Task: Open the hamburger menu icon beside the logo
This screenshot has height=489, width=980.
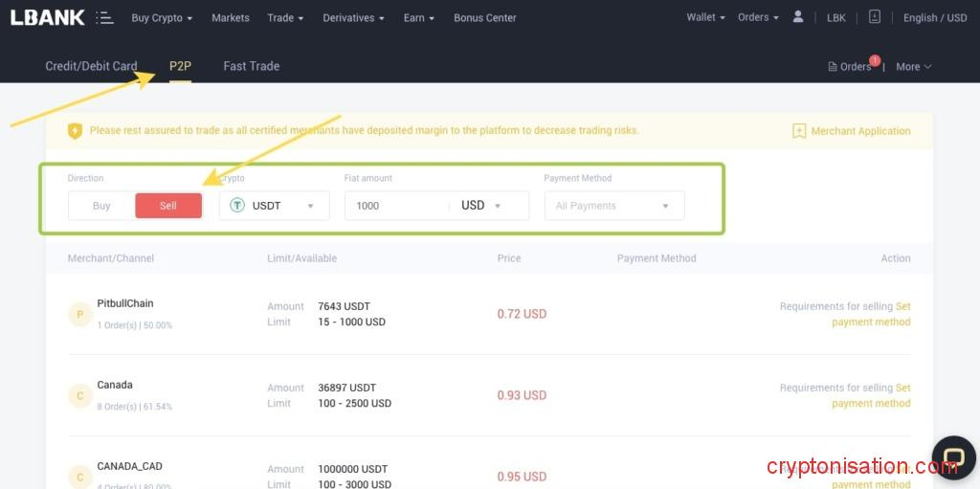Action: click(105, 17)
